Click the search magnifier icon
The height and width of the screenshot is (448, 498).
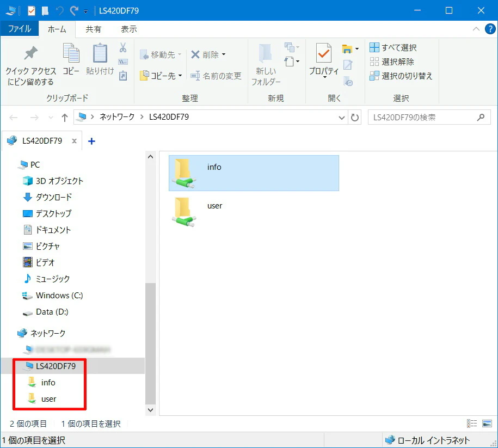point(481,117)
